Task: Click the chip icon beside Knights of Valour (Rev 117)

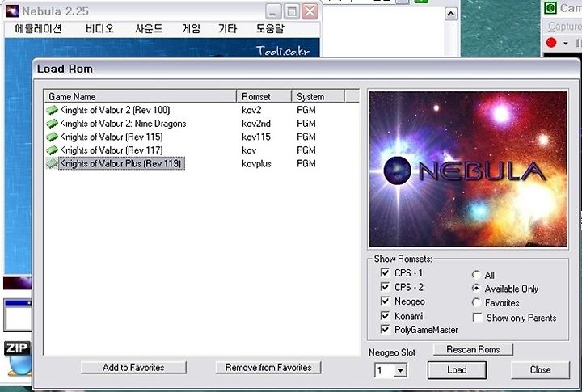Action: pos(52,150)
